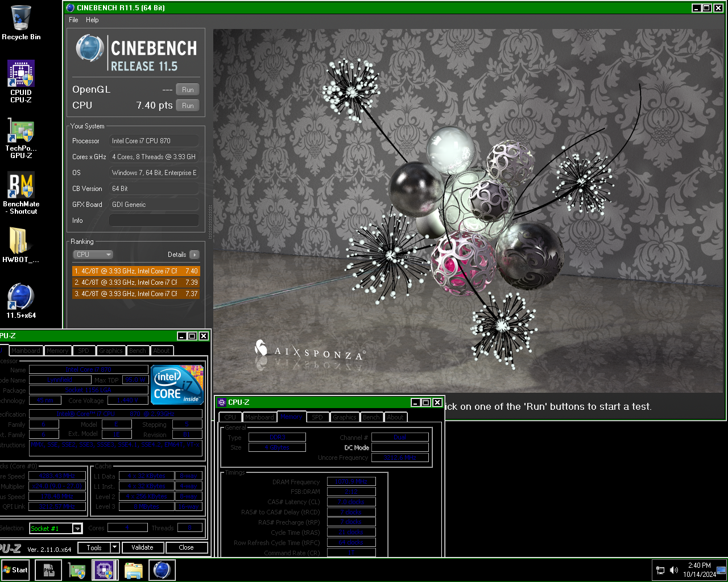Click the DRAM Frequency value 1070.9 MHz
The height and width of the screenshot is (582, 728).
(351, 482)
